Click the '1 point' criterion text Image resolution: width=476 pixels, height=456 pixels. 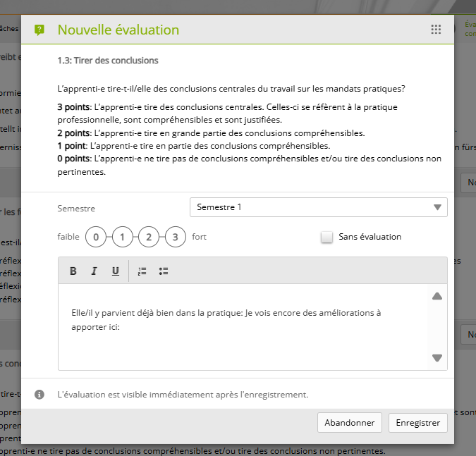[194, 146]
